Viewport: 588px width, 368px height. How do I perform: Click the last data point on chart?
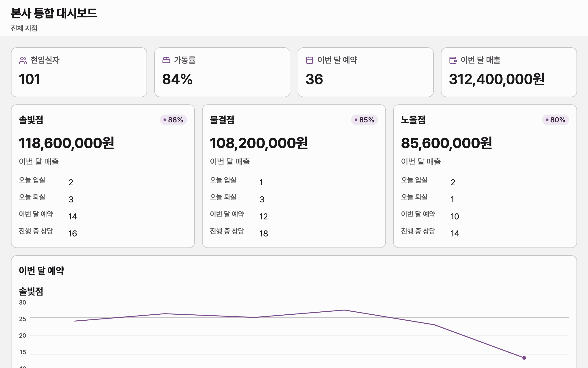pyautogui.click(x=524, y=358)
